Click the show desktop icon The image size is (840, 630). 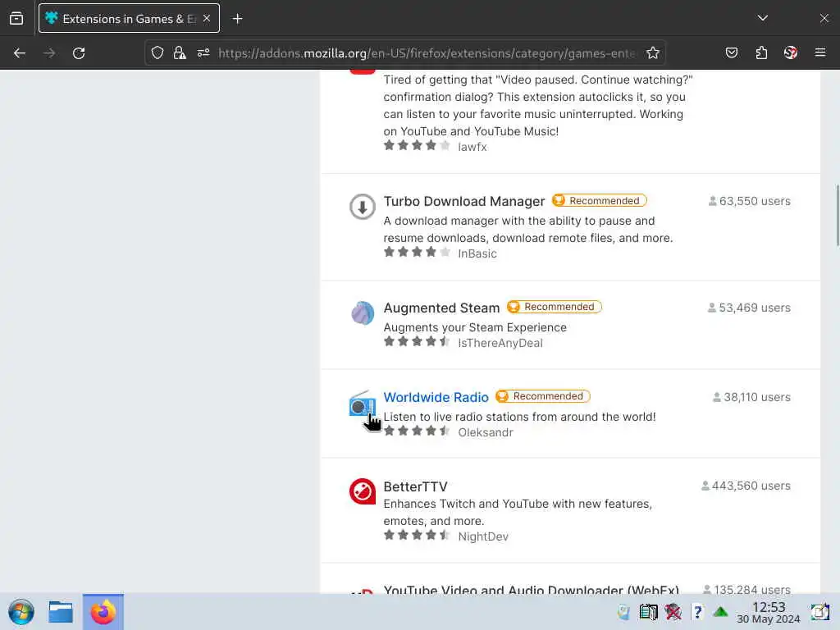click(819, 612)
